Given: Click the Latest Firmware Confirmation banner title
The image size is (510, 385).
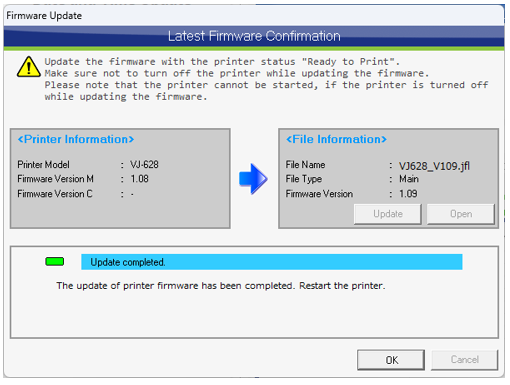Looking at the screenshot, I should click(x=254, y=36).
